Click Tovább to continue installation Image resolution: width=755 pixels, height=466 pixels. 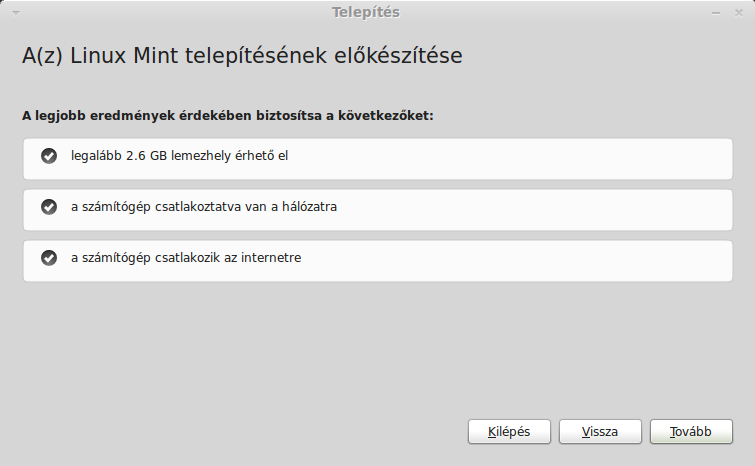click(x=691, y=431)
